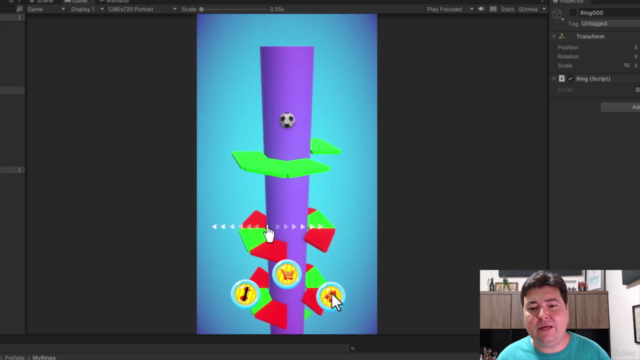Click the 0.55x scale value
Screen dimensions: 640x360
tap(277, 9)
